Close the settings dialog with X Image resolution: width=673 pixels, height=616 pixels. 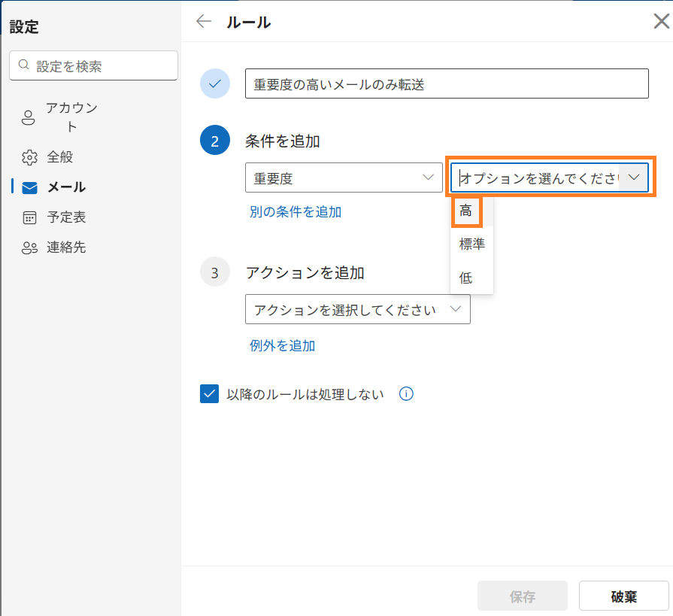(x=660, y=21)
